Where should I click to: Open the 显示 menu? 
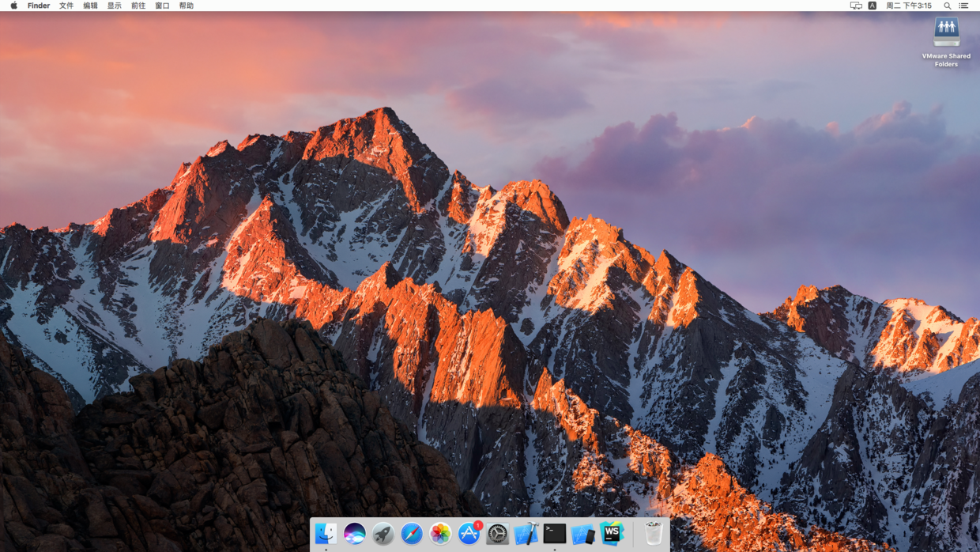pyautogui.click(x=115, y=6)
